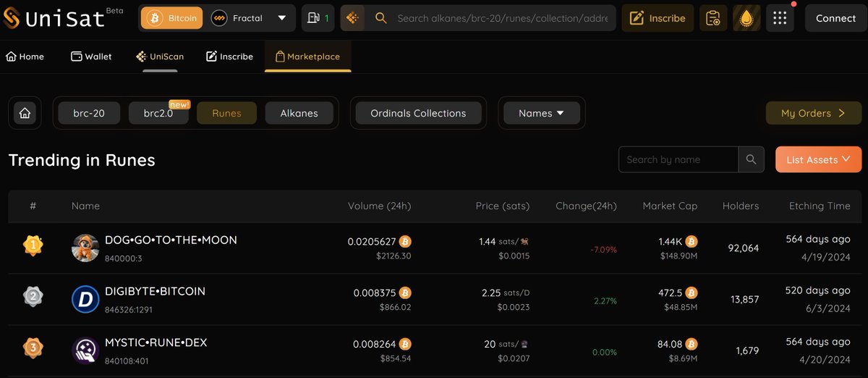Click the 13,857 holders value
Image resolution: width=868 pixels, height=378 pixels.
pyautogui.click(x=744, y=299)
